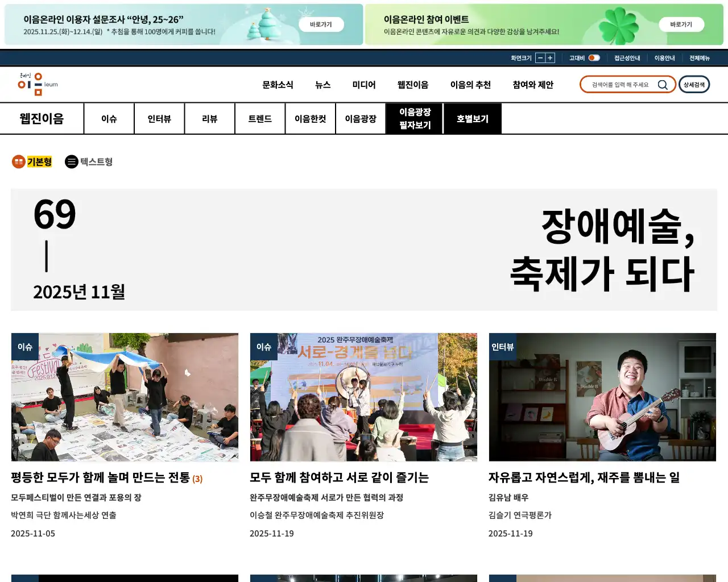Select the 텍스트형 list view icon
The image size is (728, 582).
click(72, 162)
